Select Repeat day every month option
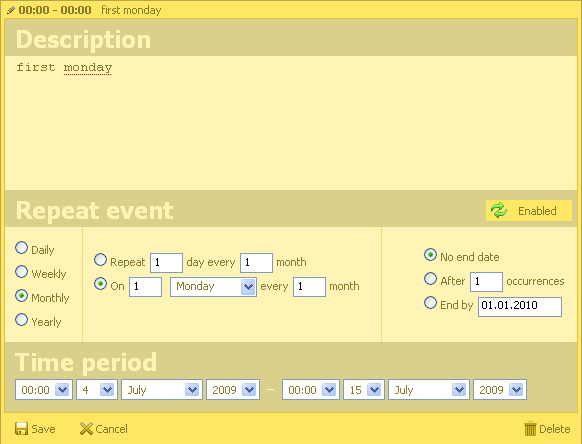 pyautogui.click(x=100, y=260)
